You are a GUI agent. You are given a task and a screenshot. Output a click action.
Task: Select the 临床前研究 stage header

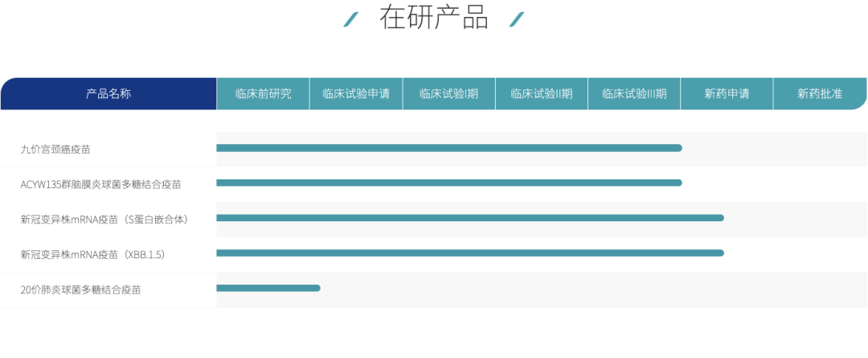[263, 93]
